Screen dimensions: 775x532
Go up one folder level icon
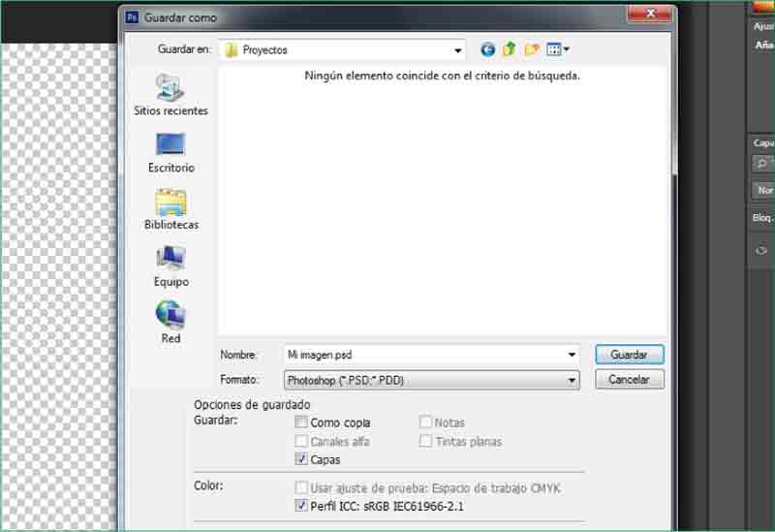509,49
